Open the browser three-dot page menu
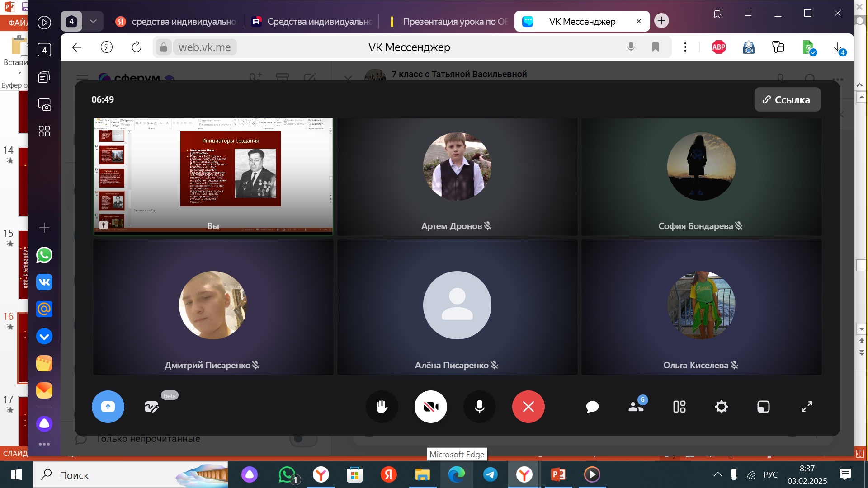 [685, 47]
